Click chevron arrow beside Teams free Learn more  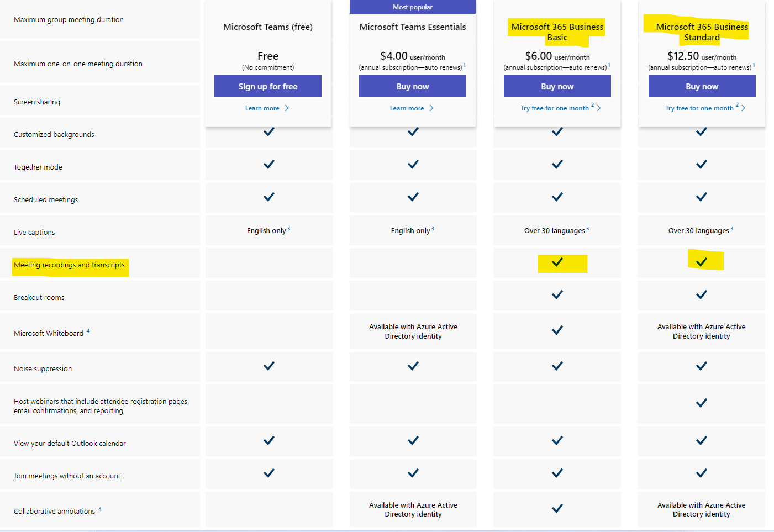(x=287, y=108)
